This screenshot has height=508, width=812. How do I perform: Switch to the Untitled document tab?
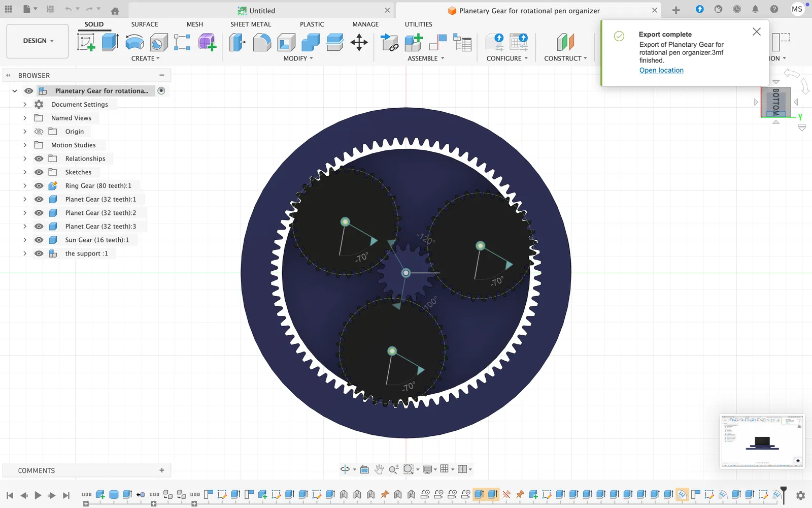pos(261,11)
